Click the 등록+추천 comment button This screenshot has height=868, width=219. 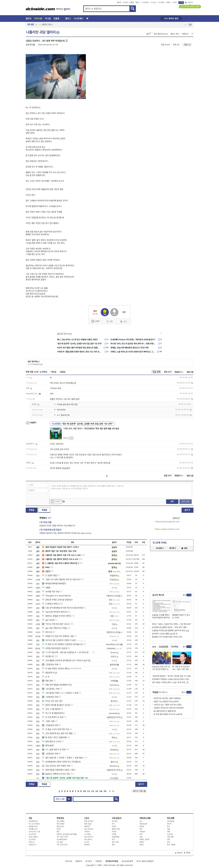[x=185, y=501]
